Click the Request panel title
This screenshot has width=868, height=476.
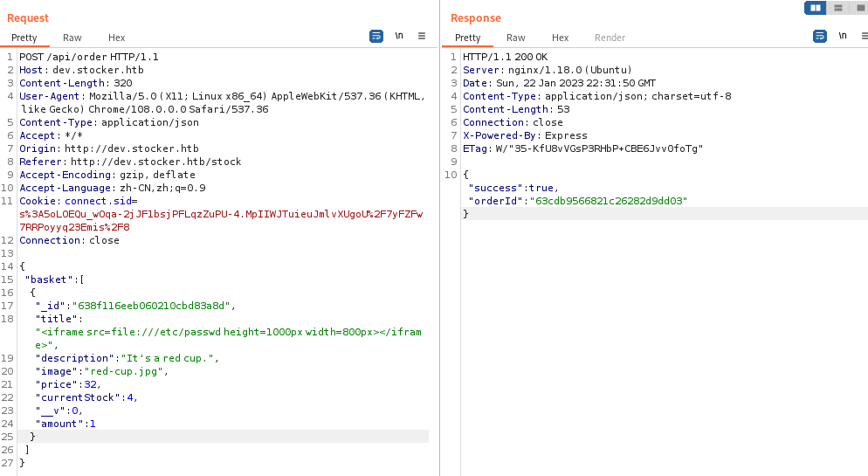point(28,18)
